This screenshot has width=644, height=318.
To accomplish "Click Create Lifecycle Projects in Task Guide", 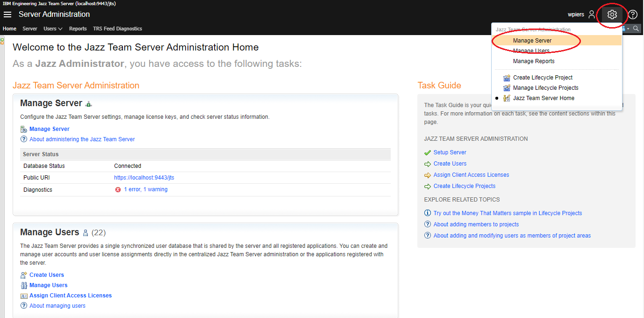I will 465,186.
